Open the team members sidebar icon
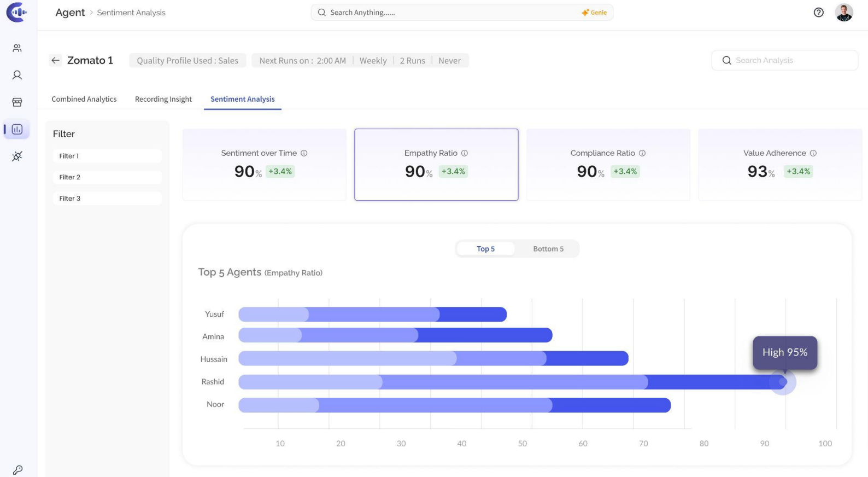The height and width of the screenshot is (477, 868). (17, 48)
